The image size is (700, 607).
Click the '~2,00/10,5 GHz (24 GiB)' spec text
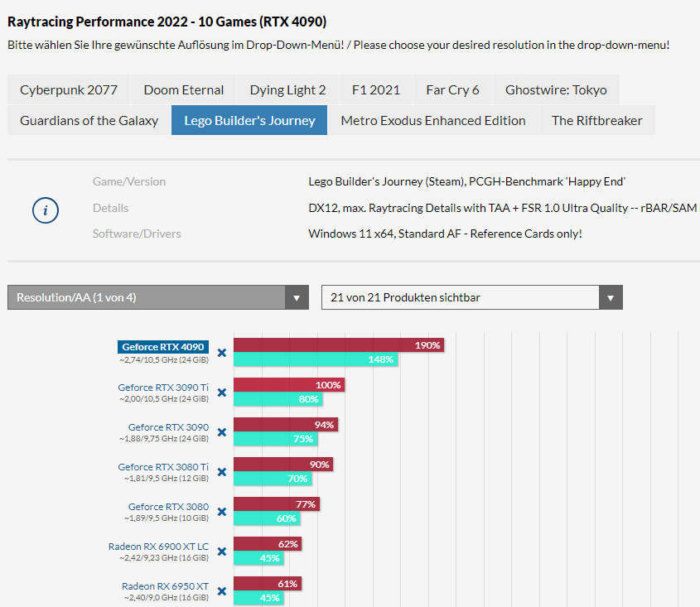pos(164,398)
